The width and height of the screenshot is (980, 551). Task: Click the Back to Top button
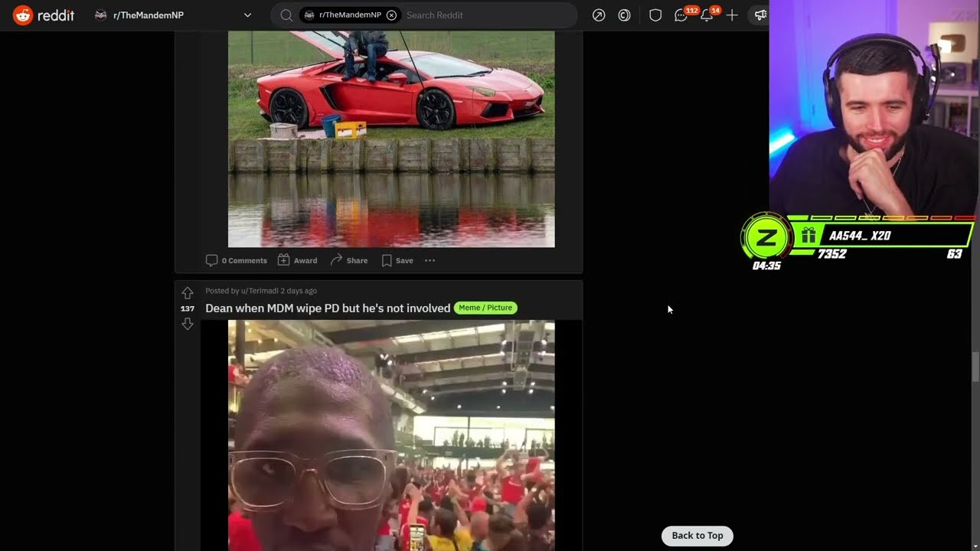697,536
